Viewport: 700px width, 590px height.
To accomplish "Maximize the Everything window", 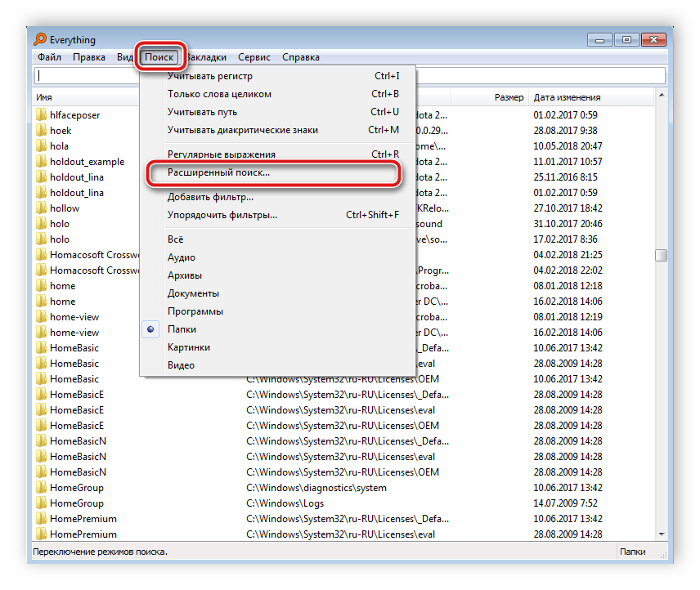I will pos(626,40).
